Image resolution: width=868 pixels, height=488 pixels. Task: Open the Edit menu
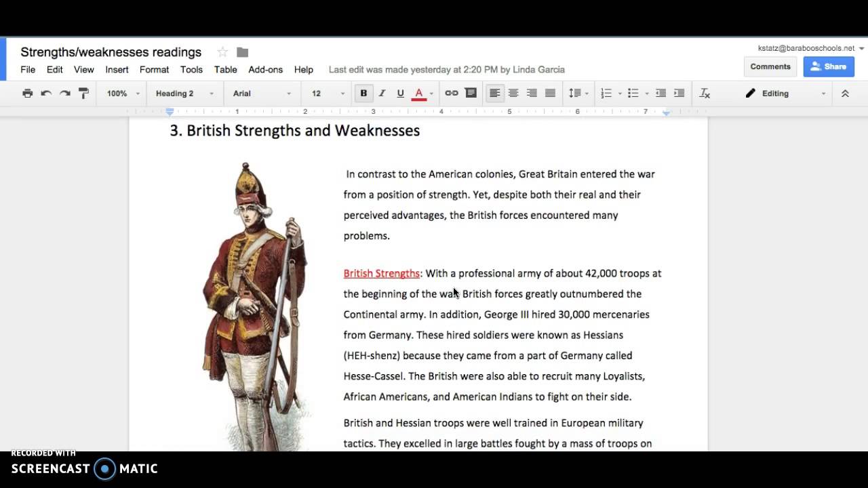pos(55,69)
